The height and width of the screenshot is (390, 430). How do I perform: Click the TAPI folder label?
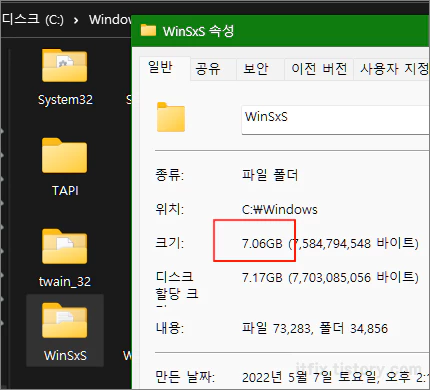point(65,191)
